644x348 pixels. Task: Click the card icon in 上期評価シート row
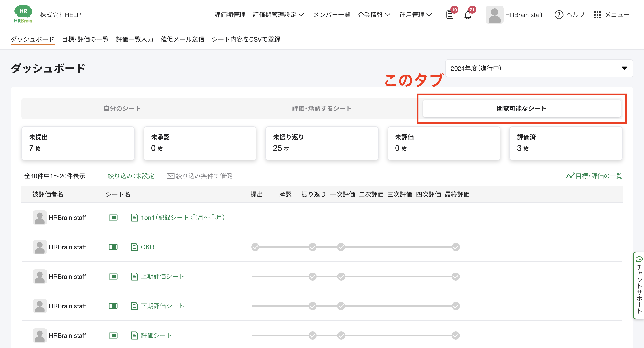(113, 276)
